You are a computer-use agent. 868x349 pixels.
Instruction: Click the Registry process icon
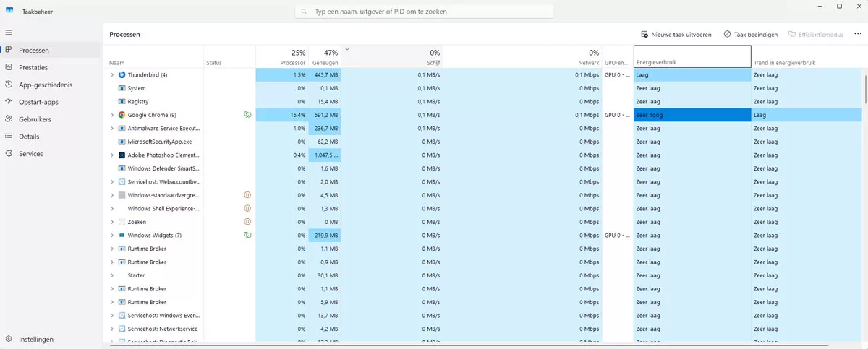[122, 102]
